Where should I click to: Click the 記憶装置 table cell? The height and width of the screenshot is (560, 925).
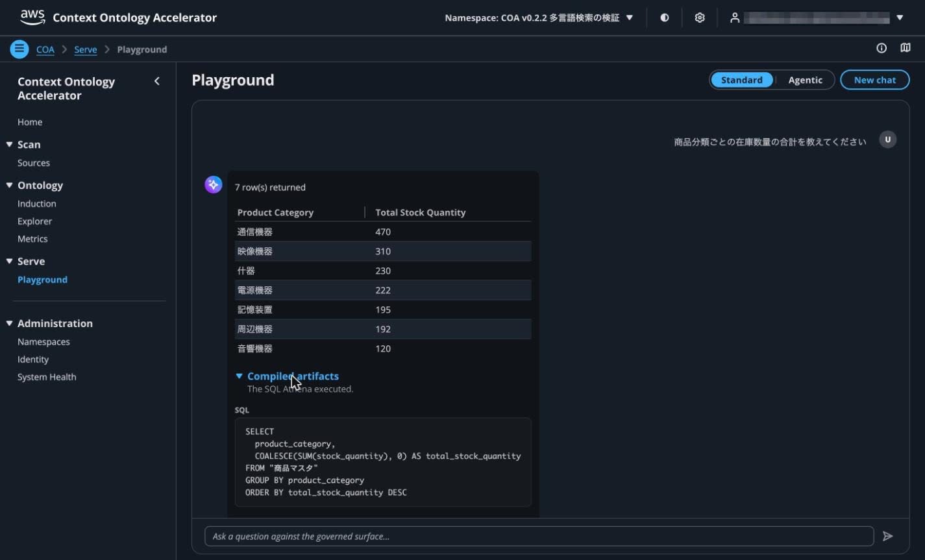pos(254,310)
